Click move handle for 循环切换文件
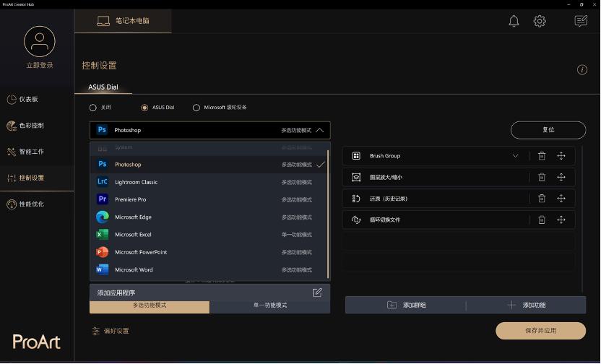Screen dimensions: 601x364 click(561, 220)
